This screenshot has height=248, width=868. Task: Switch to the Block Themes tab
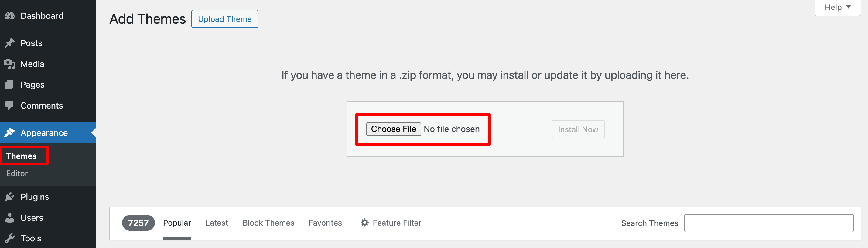pyautogui.click(x=268, y=223)
